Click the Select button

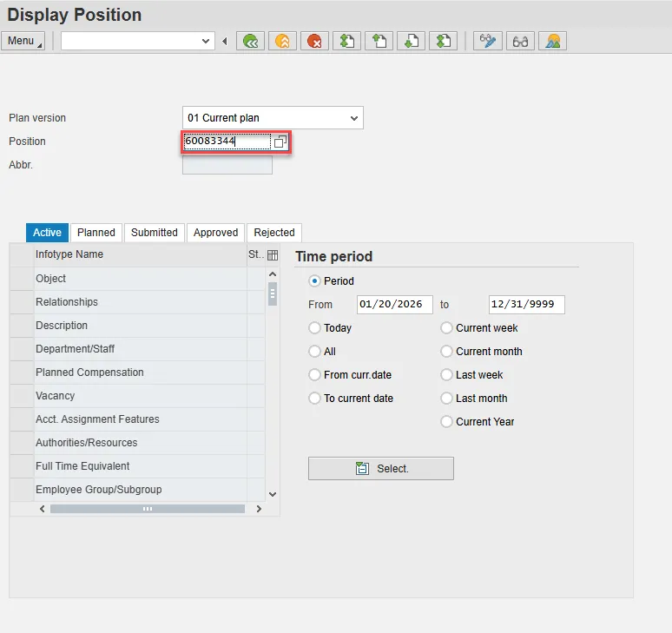380,468
